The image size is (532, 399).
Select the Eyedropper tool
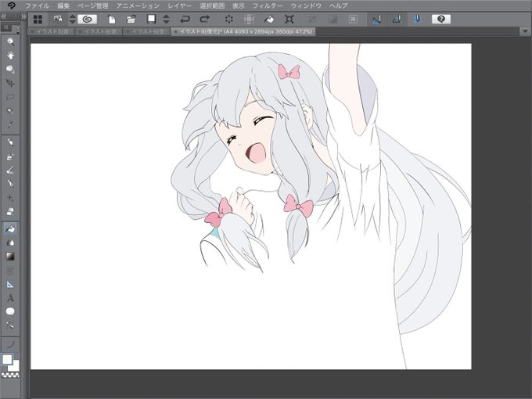coord(10,124)
